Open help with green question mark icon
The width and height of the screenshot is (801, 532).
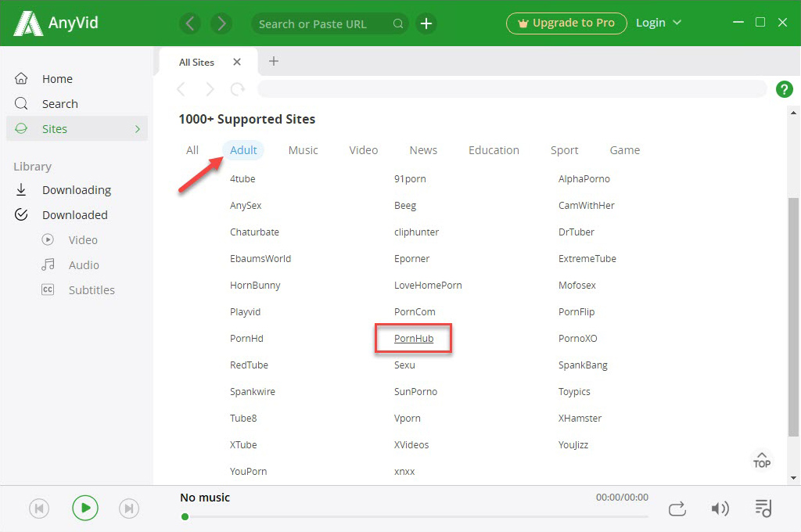pos(784,89)
